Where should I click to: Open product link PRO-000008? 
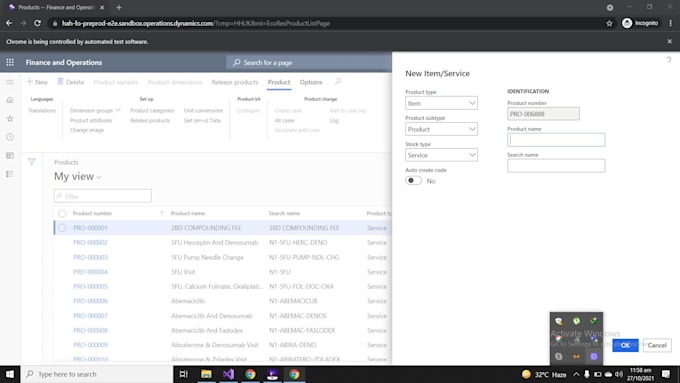pos(90,330)
